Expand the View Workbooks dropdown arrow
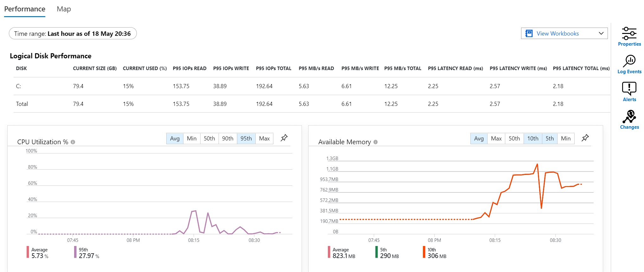 pos(601,33)
